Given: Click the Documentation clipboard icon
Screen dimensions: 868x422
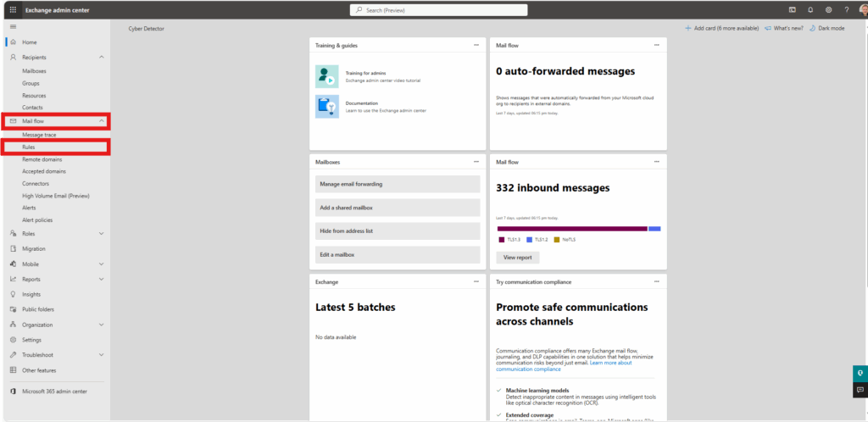Looking at the screenshot, I should 326,106.
